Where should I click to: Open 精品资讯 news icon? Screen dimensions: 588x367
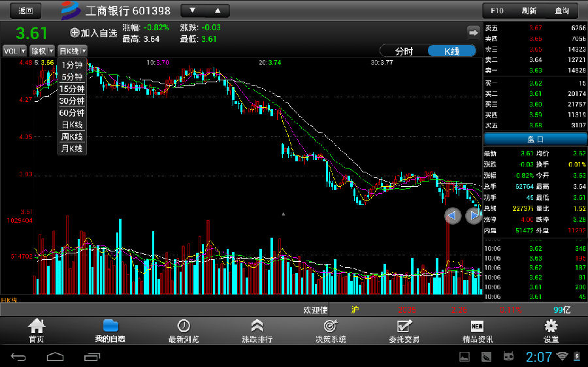tap(478, 326)
